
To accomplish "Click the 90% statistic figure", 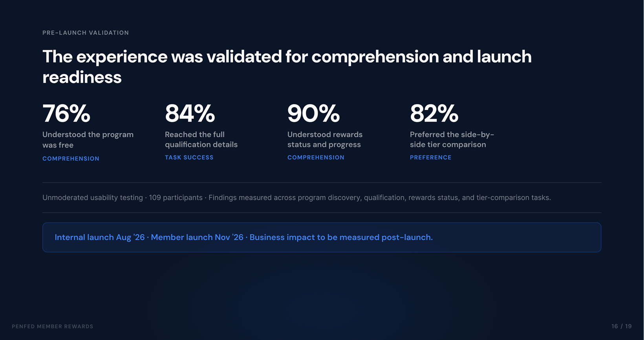I will [313, 113].
